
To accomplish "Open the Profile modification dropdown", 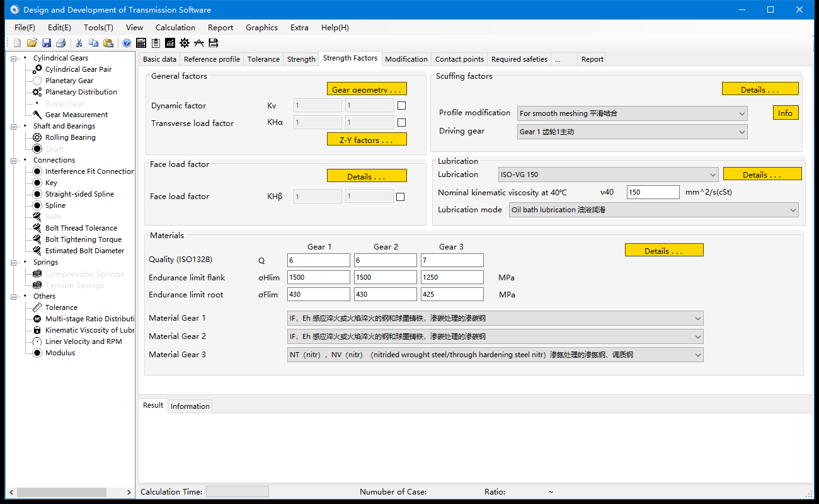I will tap(632, 113).
